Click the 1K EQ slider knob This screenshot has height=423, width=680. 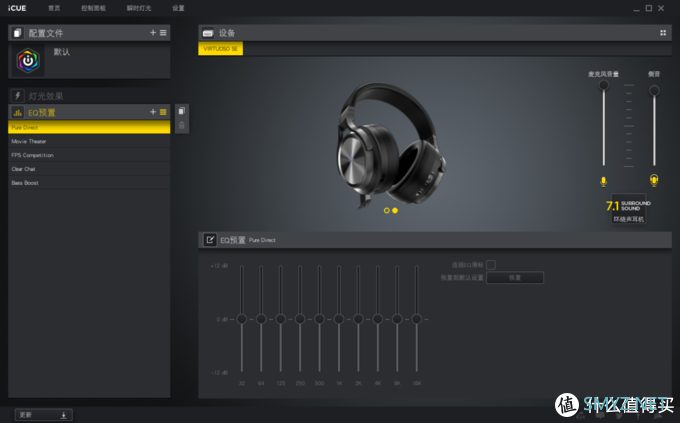tap(339, 319)
